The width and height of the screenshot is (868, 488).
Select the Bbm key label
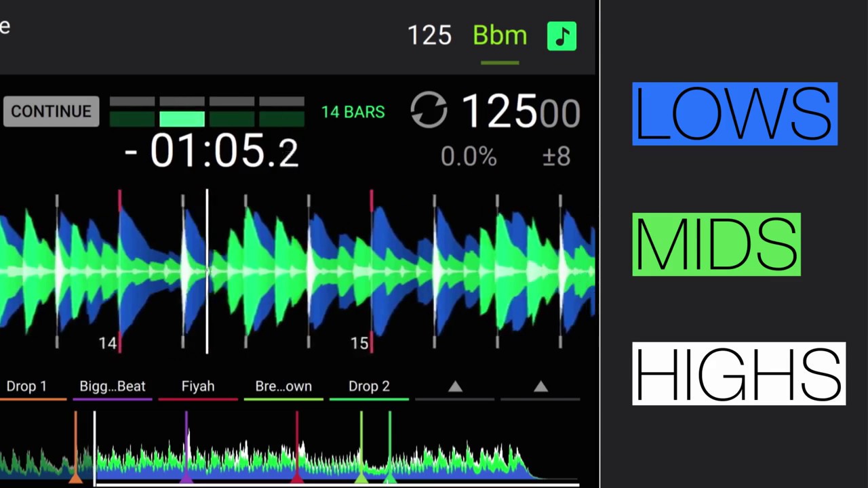coord(500,36)
